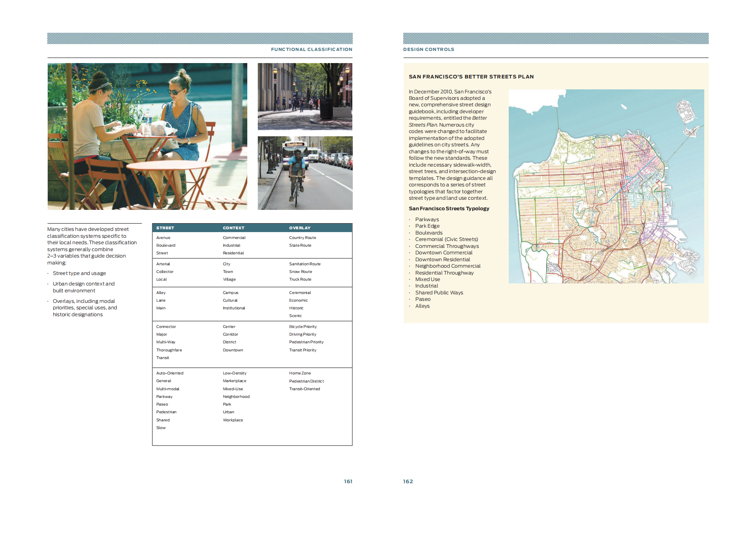The width and height of the screenshot is (756, 535).
Task: Click the DESIGN CONTROLS page header
Action: coord(428,49)
